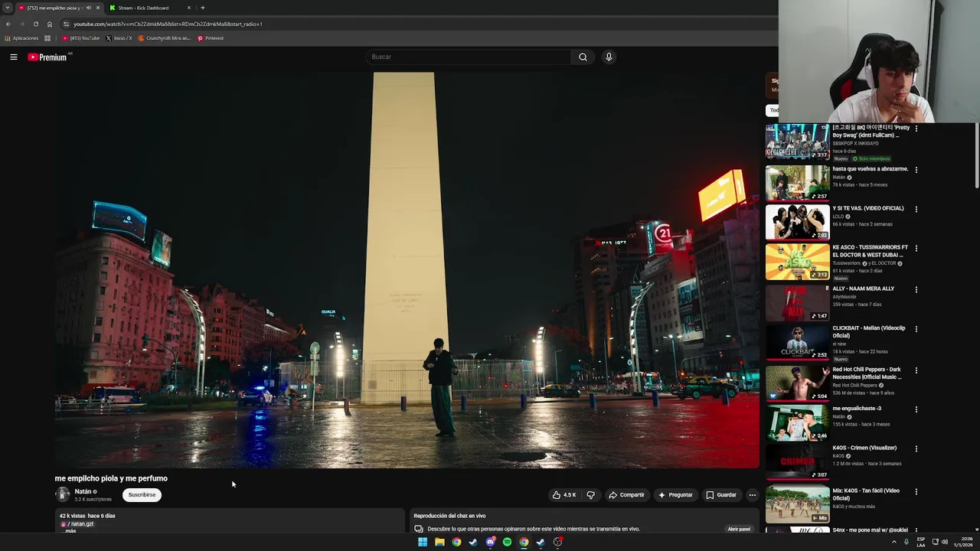This screenshot has width=980, height=551.
Task: Open options for K4OS - Crimen video
Action: (x=916, y=448)
